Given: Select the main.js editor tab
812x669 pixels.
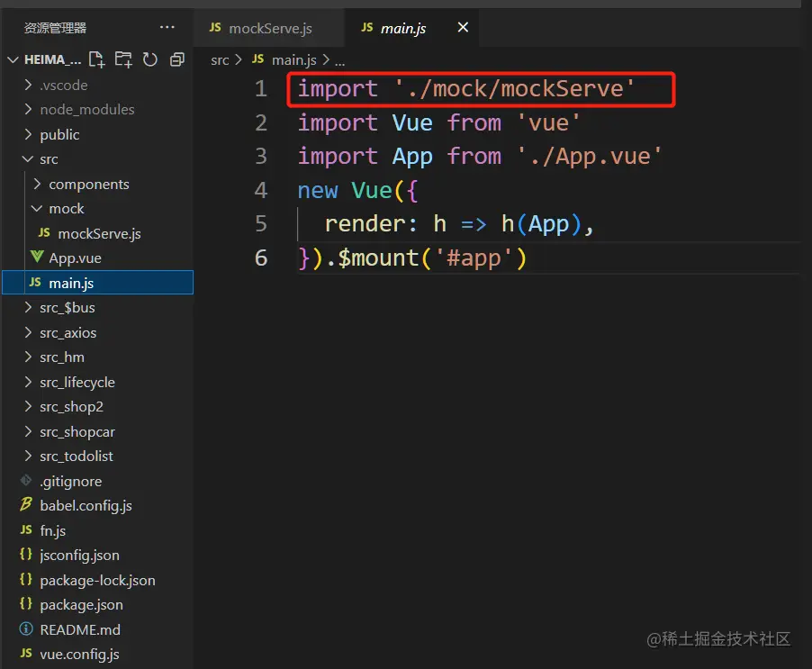Looking at the screenshot, I should pos(411,28).
